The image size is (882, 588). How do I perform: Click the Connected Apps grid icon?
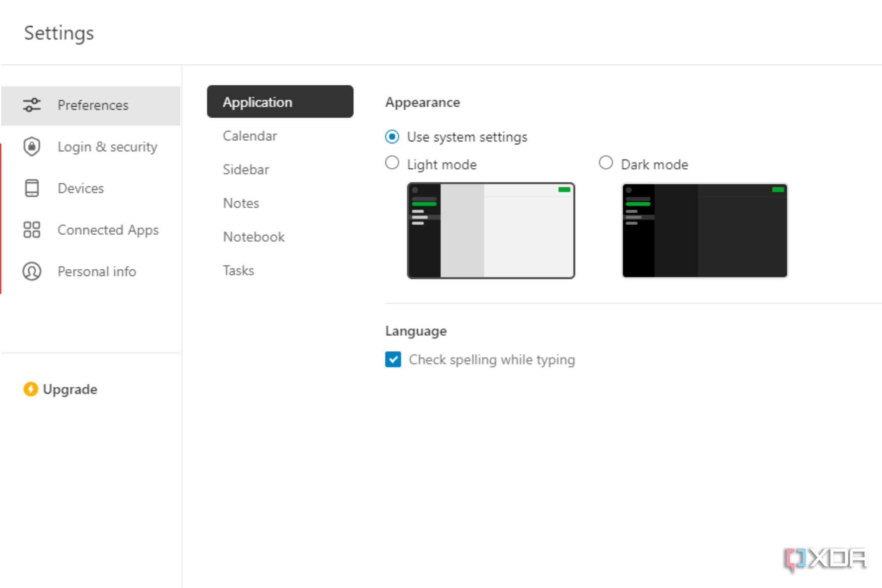pos(32,230)
